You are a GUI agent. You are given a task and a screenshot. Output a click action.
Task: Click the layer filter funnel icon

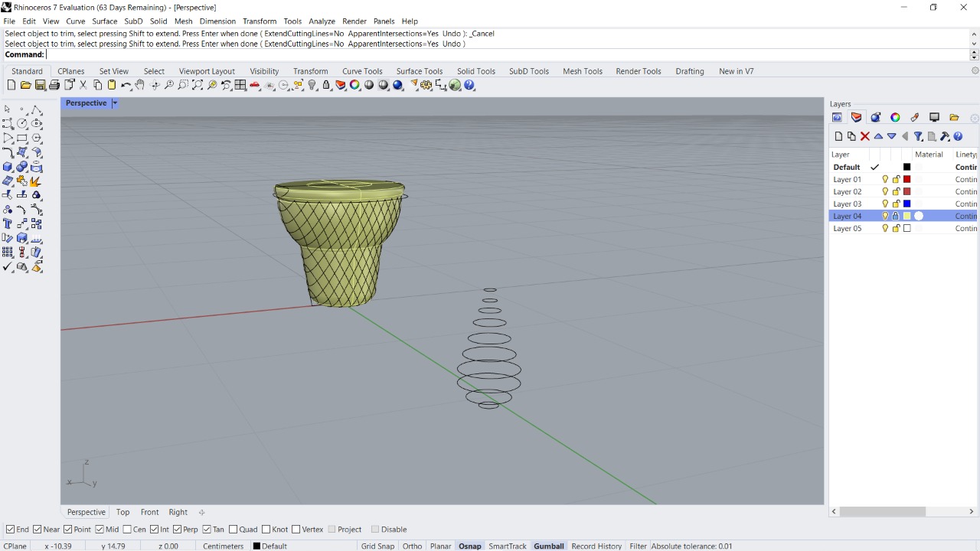click(918, 136)
